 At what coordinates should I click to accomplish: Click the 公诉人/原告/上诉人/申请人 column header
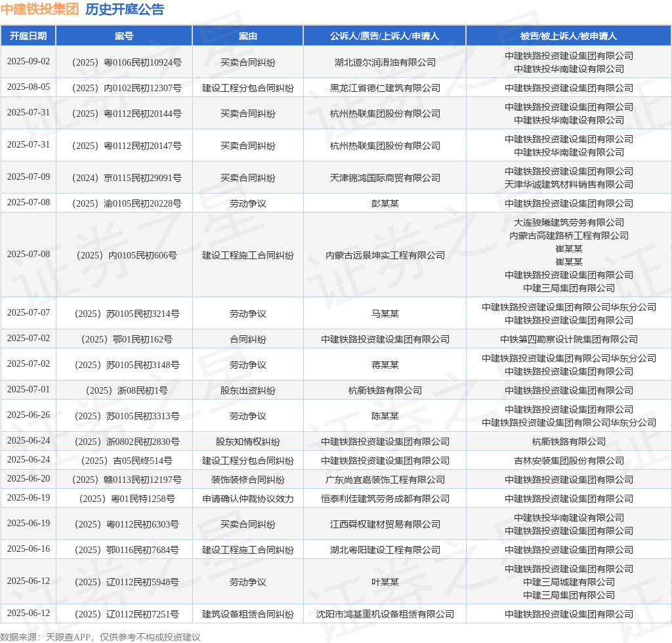click(385, 36)
